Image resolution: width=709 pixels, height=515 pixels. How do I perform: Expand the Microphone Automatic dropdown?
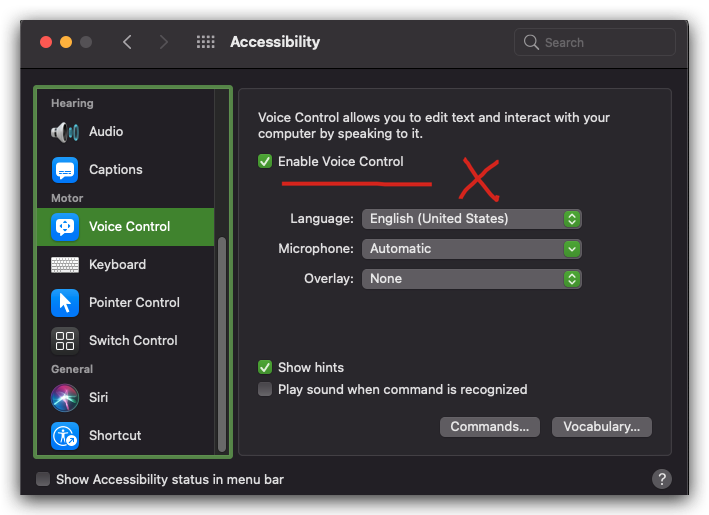coord(471,248)
